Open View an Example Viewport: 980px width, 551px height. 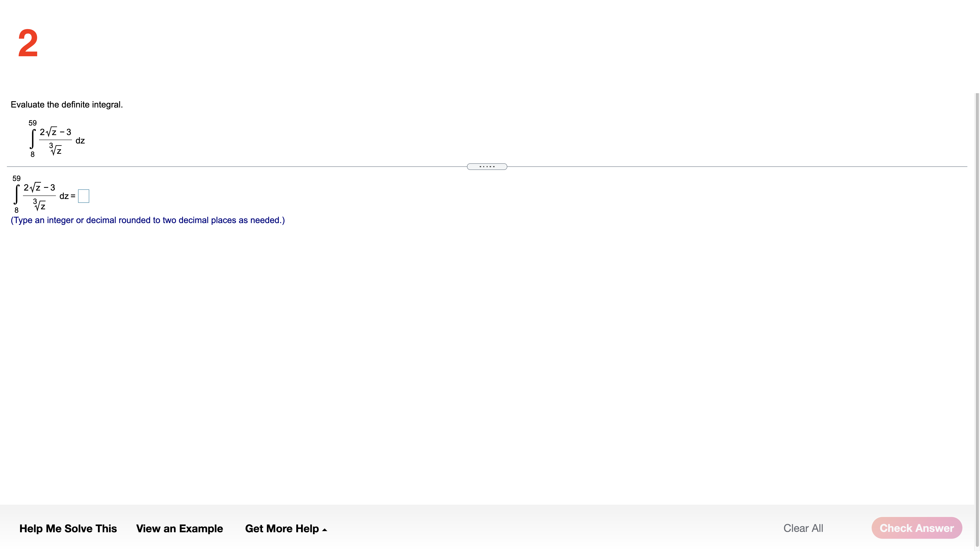coord(179,528)
